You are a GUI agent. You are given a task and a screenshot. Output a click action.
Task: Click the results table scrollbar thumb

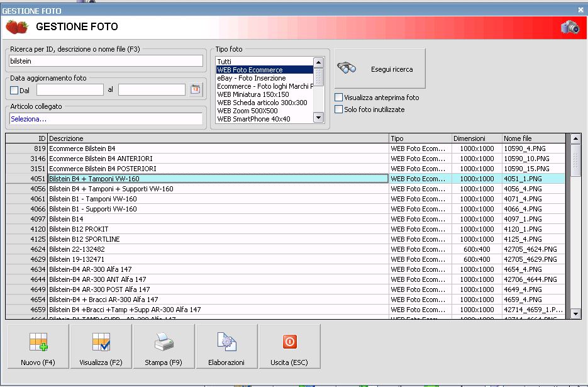click(x=575, y=160)
